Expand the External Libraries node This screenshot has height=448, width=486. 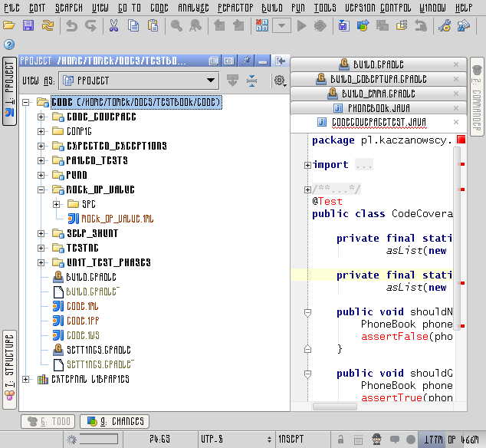click(x=26, y=380)
